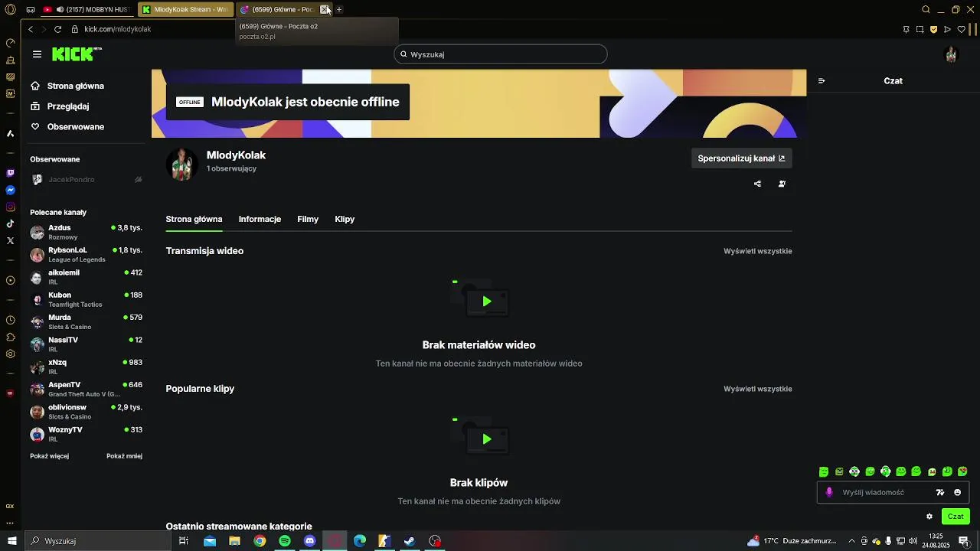The image size is (980, 551).
Task: Open TikTok in browser sidebar
Action: coord(10,224)
